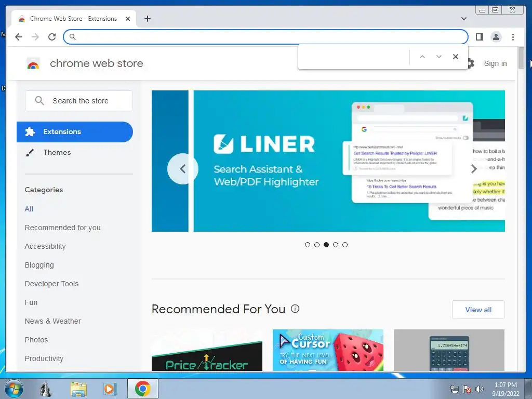Choose the All category

pyautogui.click(x=29, y=209)
